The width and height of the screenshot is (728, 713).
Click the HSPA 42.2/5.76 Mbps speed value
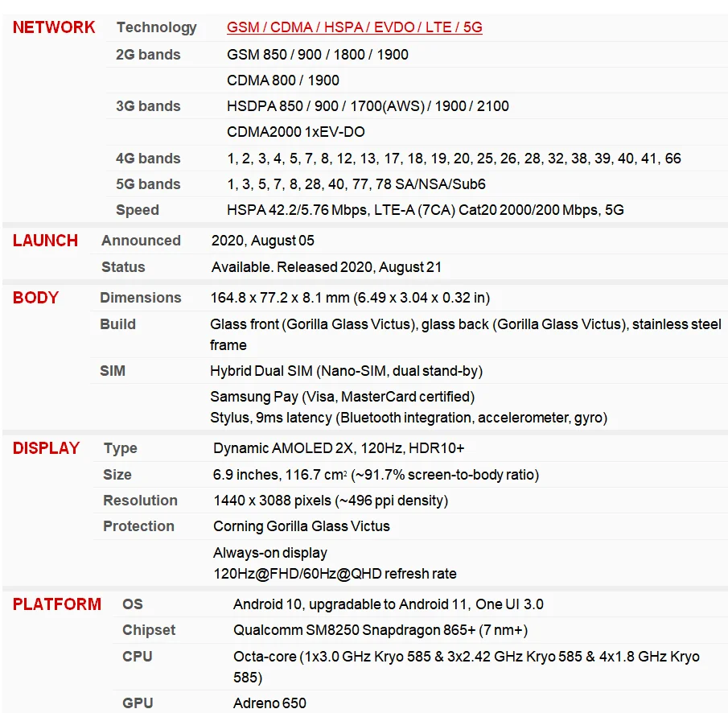click(x=426, y=210)
